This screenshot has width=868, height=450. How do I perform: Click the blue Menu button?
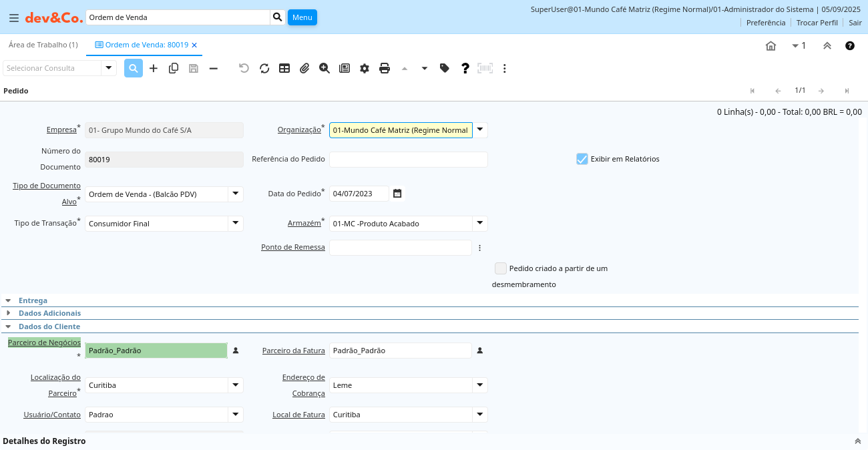click(x=302, y=17)
